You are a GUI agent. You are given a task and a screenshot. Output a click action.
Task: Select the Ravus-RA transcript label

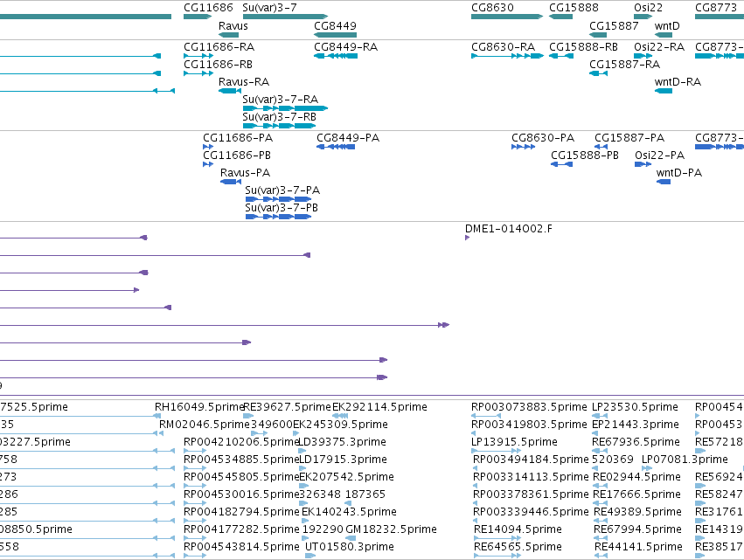pyautogui.click(x=244, y=81)
